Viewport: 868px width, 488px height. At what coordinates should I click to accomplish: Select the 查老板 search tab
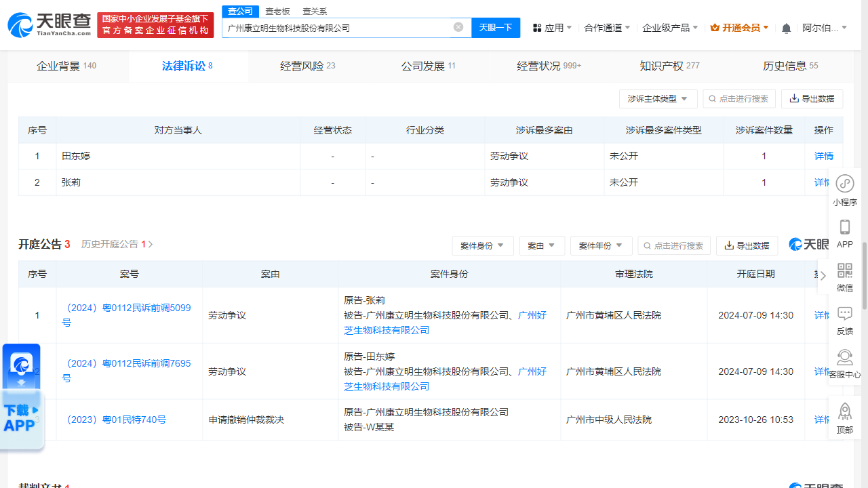pos(278,12)
